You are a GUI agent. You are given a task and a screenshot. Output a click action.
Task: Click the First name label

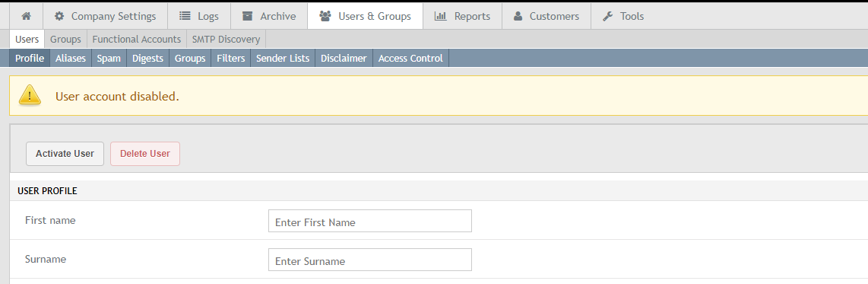(50, 220)
